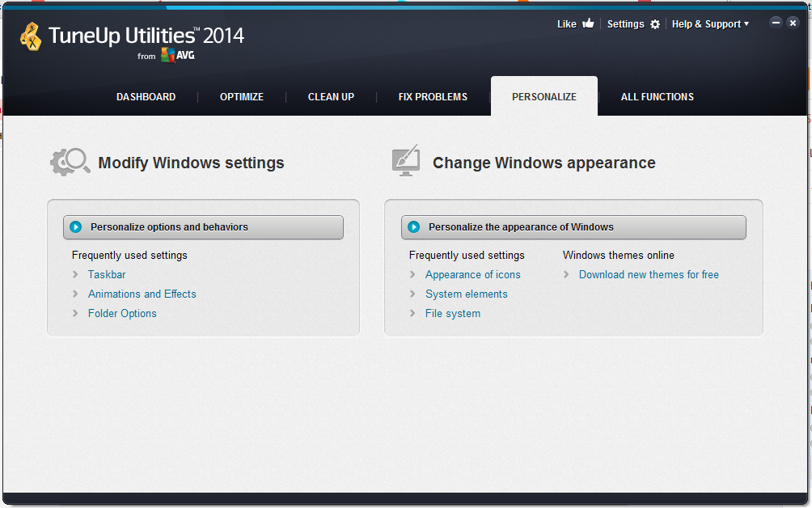Click Frequently used settings under Modify Windows

[129, 256]
